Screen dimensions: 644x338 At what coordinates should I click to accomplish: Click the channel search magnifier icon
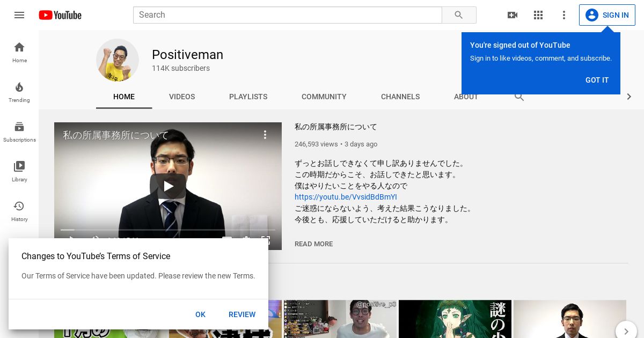tap(519, 97)
